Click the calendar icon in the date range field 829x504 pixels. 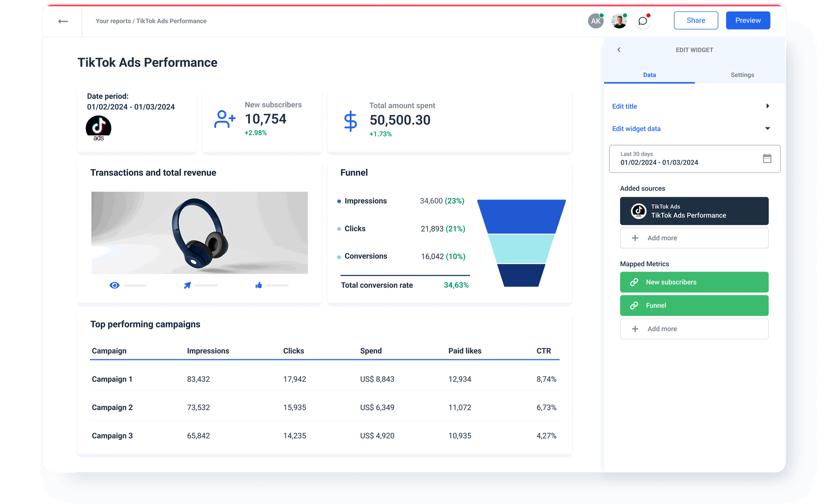[767, 159]
